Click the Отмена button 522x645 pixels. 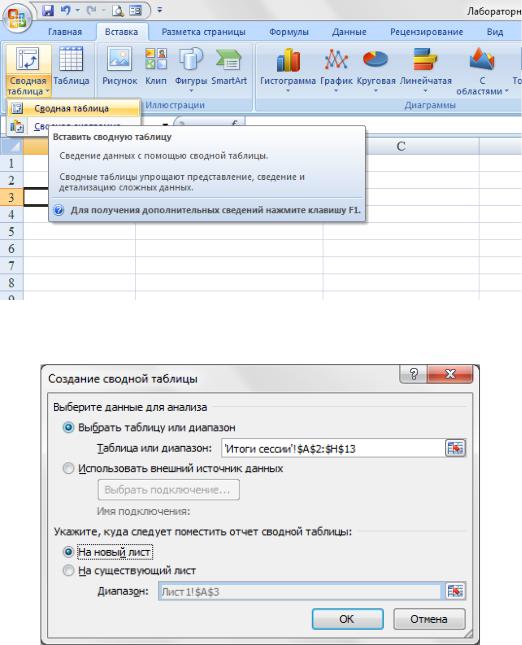click(429, 619)
